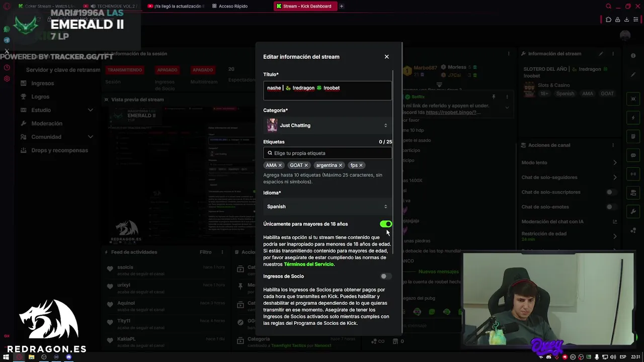Viewport: 644px width, 362px height.
Task: Open the Términos del Servicio link
Action: pyautogui.click(x=308, y=264)
